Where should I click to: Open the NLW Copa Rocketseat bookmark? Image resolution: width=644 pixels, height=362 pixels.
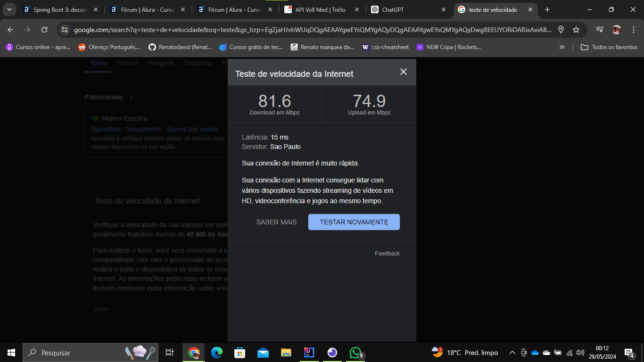click(x=448, y=47)
